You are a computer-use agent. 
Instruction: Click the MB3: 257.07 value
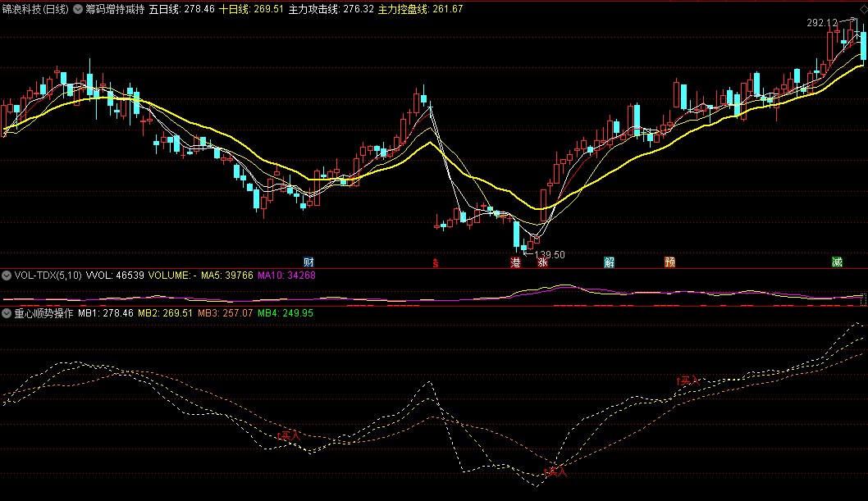tap(226, 313)
